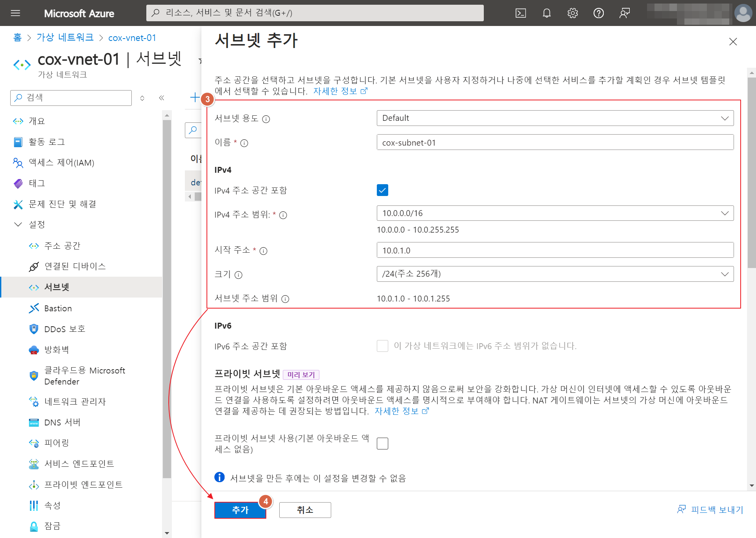
Task: Enable the 프라이빗 서브넷 사용 checkbox
Action: [382, 444]
